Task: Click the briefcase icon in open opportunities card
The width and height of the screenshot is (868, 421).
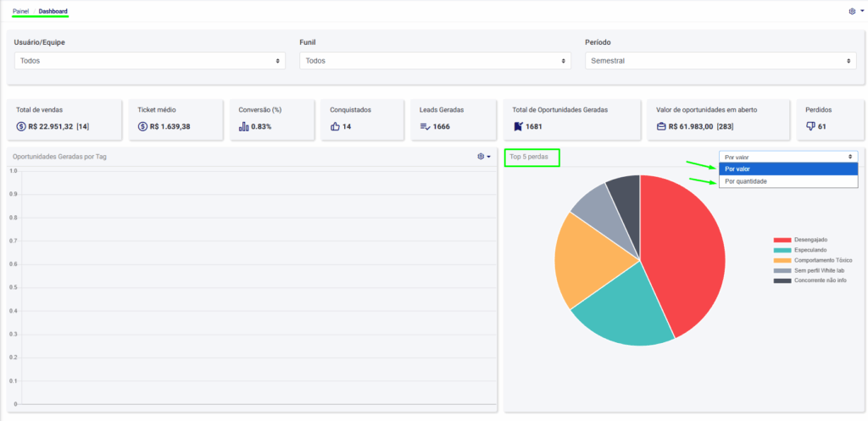Action: (662, 126)
